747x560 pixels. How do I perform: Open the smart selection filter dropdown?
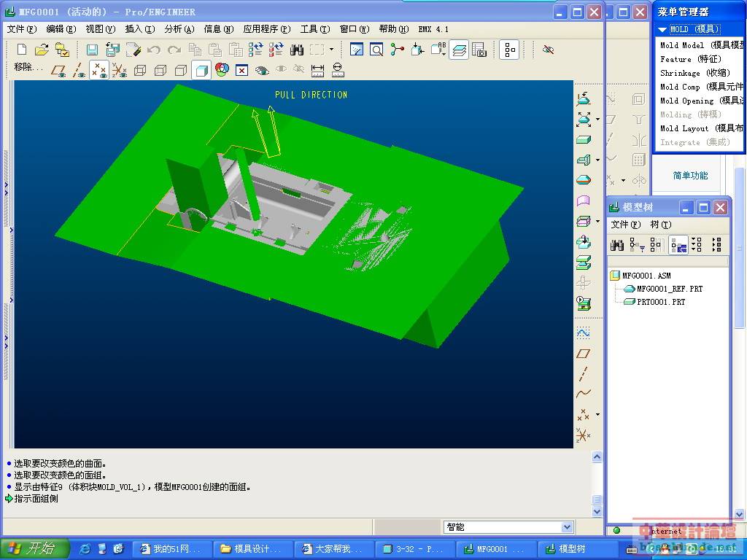[x=566, y=526]
